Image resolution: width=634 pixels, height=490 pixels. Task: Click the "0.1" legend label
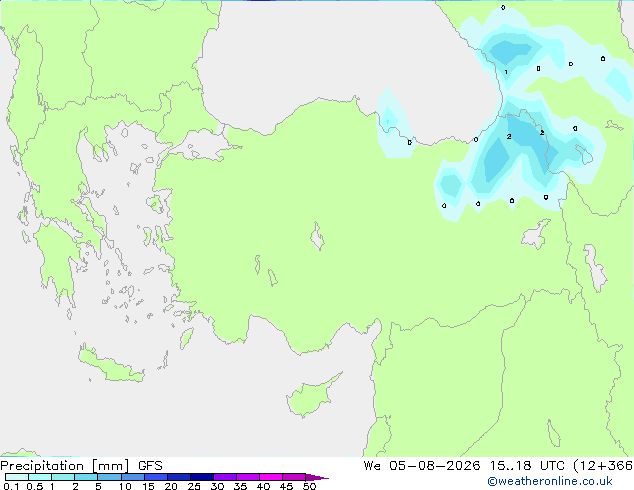click(x=11, y=486)
